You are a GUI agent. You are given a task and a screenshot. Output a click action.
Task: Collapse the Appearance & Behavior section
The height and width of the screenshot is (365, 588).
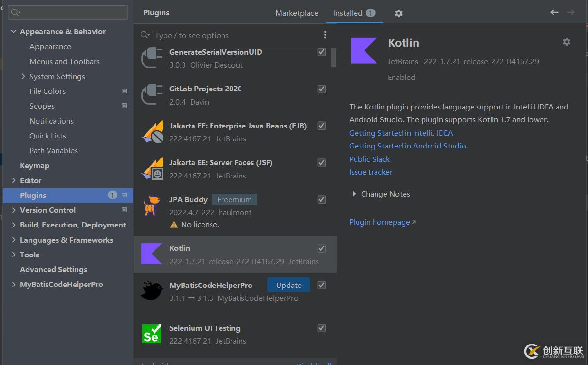13,32
